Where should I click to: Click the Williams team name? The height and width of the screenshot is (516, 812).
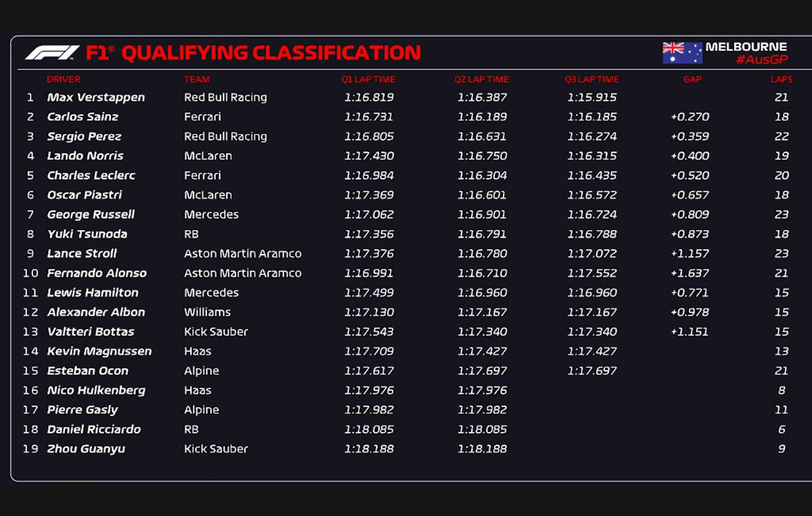coord(207,312)
